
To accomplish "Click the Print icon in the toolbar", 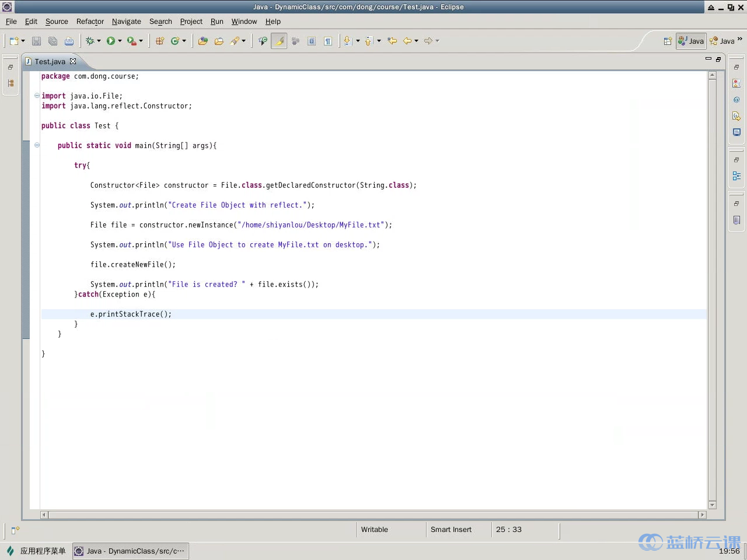I will (x=69, y=41).
